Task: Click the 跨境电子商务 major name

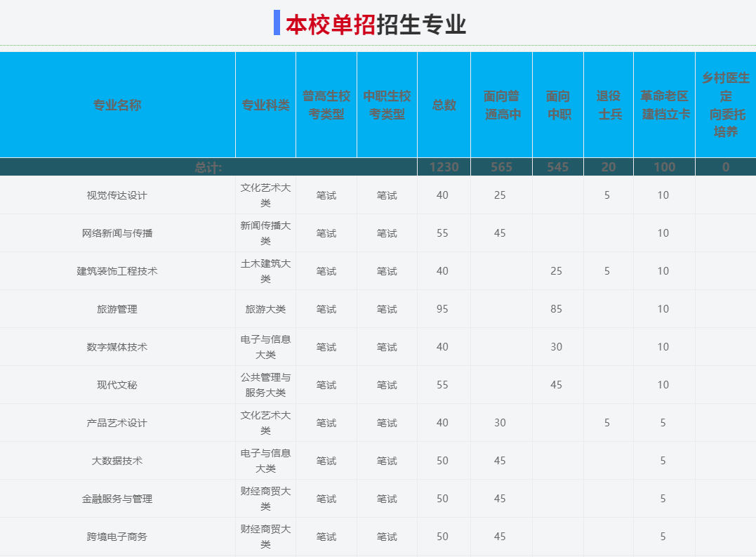Action: [x=117, y=537]
